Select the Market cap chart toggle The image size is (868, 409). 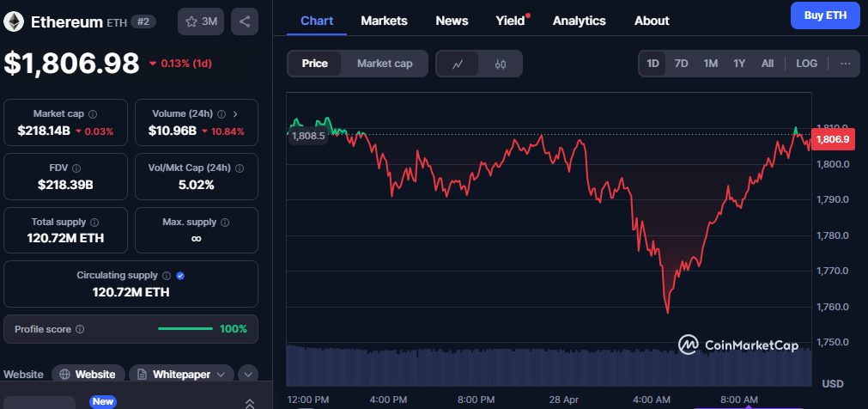point(385,64)
